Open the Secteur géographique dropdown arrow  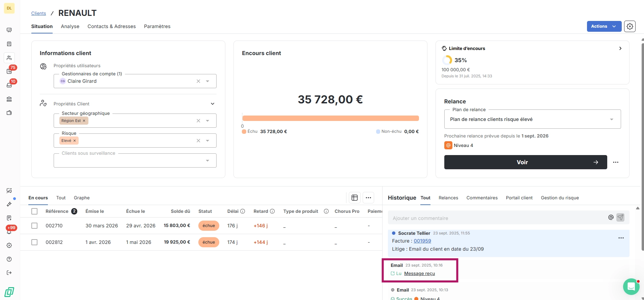point(207,121)
